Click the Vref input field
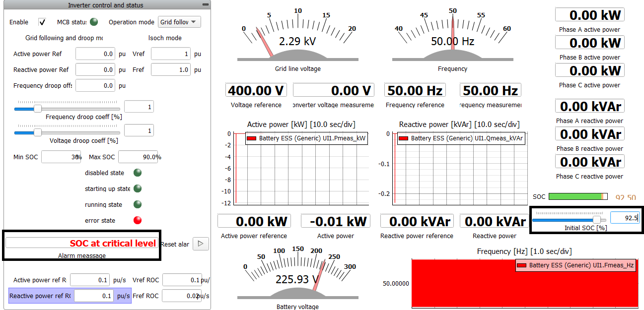Viewport: 644px width, 310px height. coord(171,54)
